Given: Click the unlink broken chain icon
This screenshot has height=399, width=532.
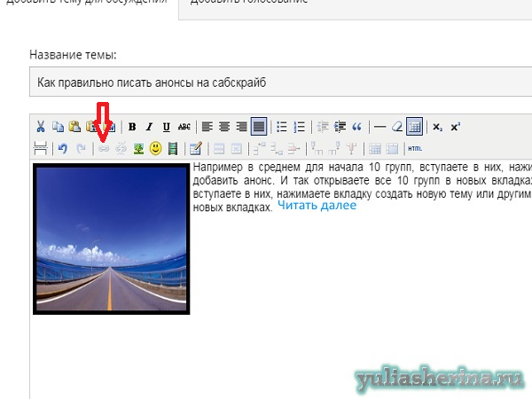Looking at the screenshot, I should (x=121, y=149).
